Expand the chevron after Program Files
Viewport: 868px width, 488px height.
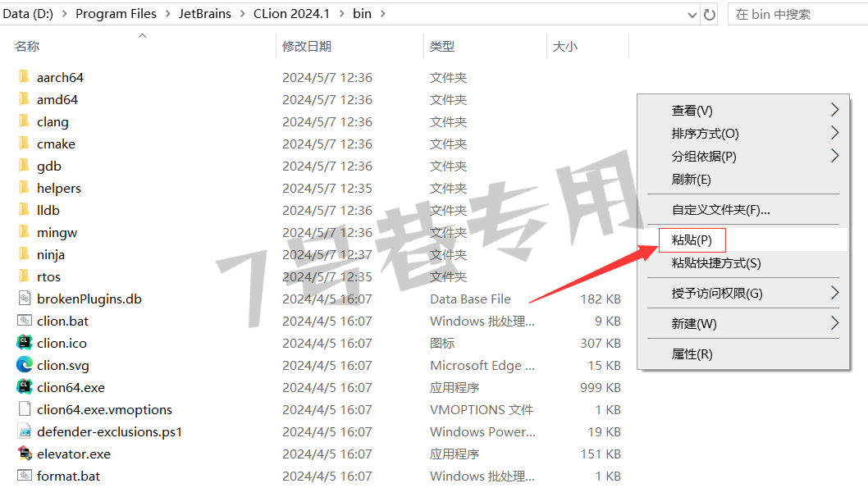tap(167, 14)
